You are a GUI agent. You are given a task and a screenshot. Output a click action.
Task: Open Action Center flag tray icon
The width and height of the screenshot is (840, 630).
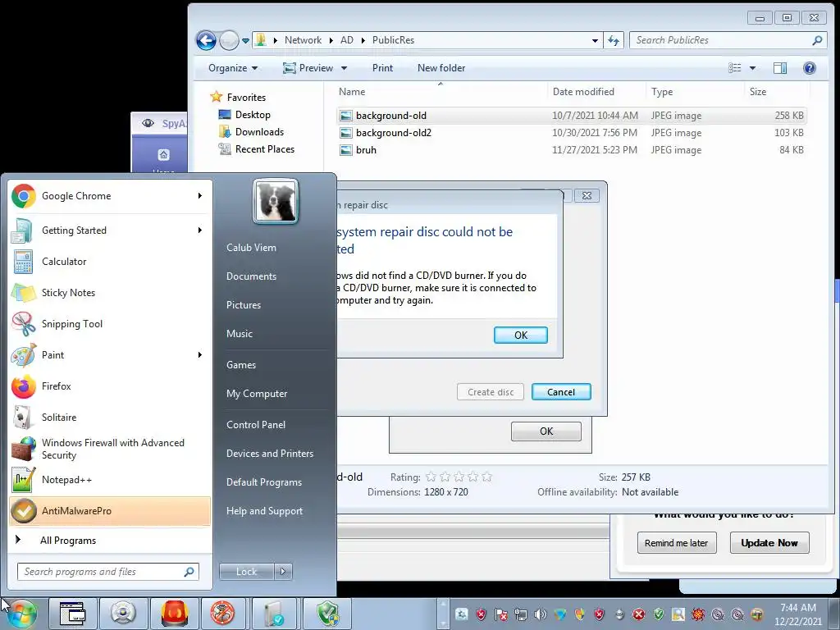(501, 614)
